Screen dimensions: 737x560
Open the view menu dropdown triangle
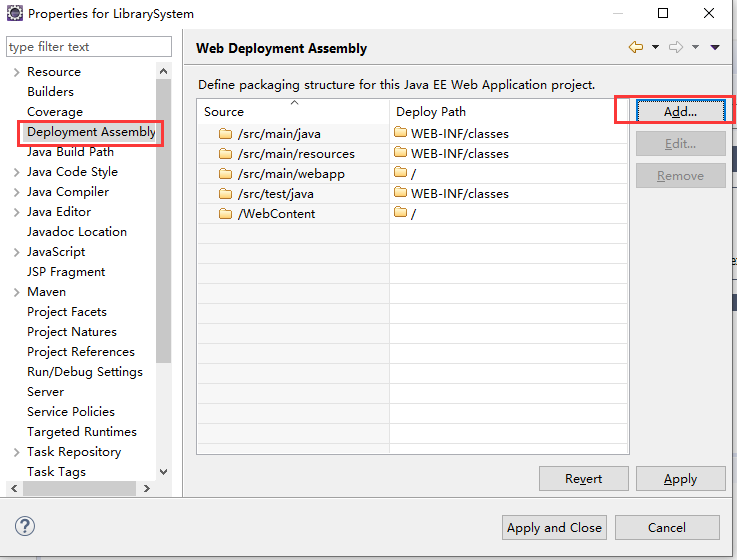click(715, 47)
